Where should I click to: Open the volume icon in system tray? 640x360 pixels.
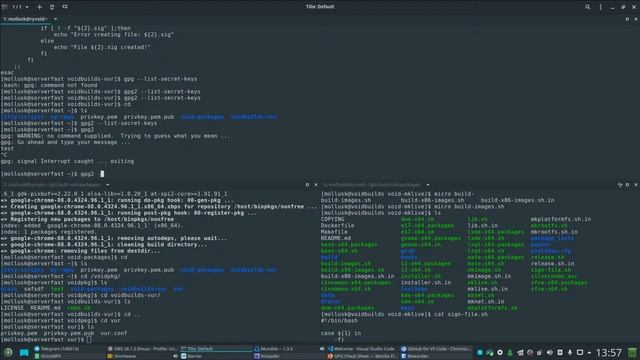pos(550,353)
